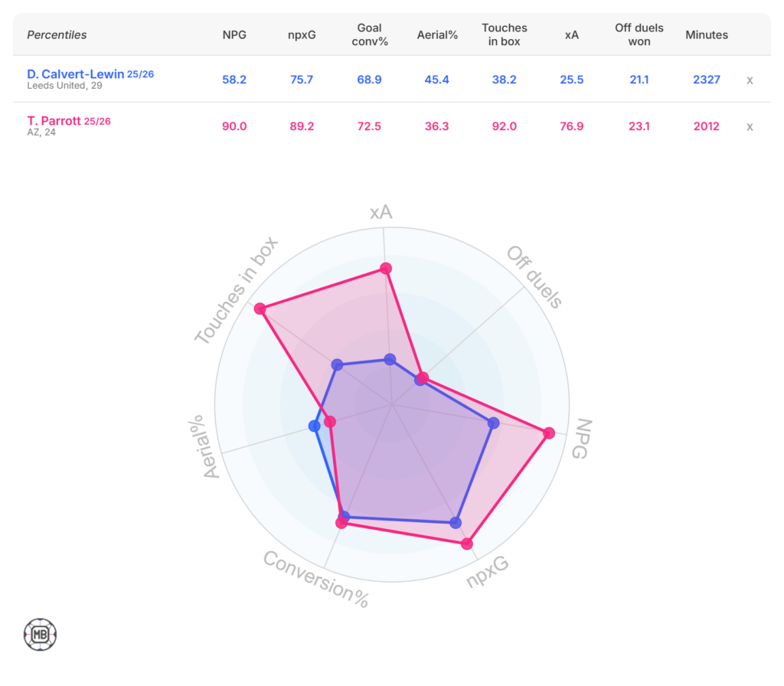The image size is (784, 686).
Task: Click the Off duels won header
Action: pos(639,34)
